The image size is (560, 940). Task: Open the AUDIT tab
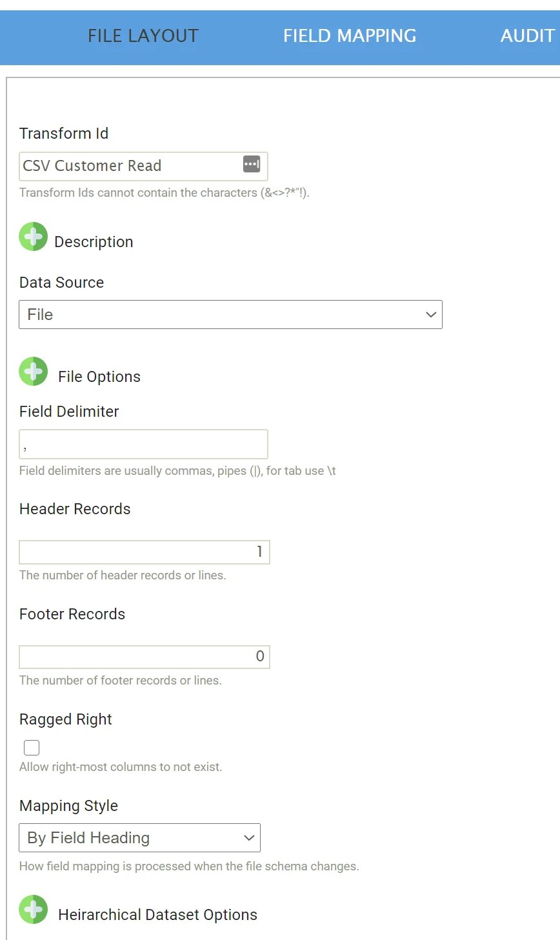[x=528, y=35]
